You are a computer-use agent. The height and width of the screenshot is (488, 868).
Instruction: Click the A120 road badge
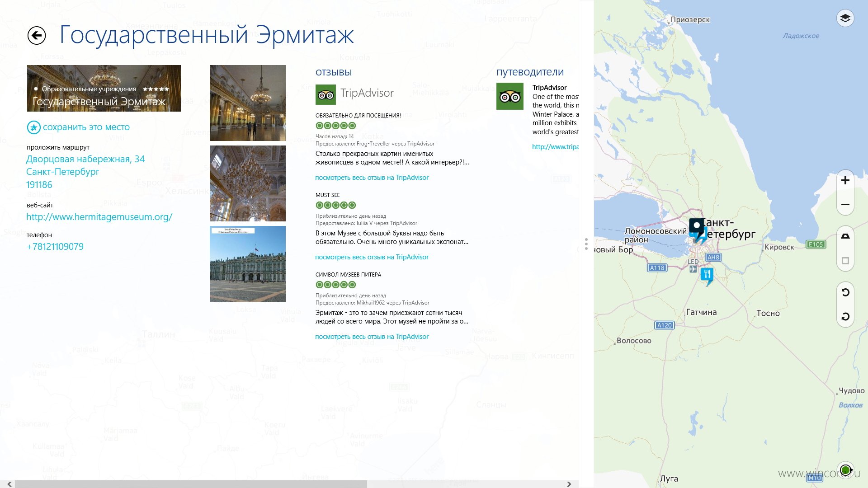tap(665, 325)
